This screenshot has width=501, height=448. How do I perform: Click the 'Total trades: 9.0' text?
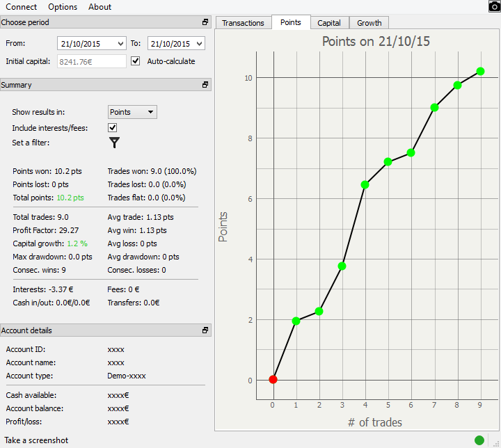pyautogui.click(x=40, y=217)
